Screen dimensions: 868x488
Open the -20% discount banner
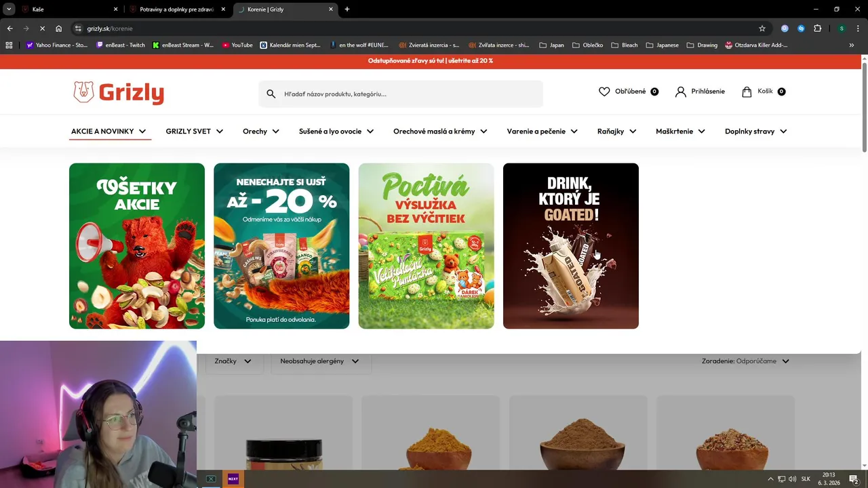281,246
